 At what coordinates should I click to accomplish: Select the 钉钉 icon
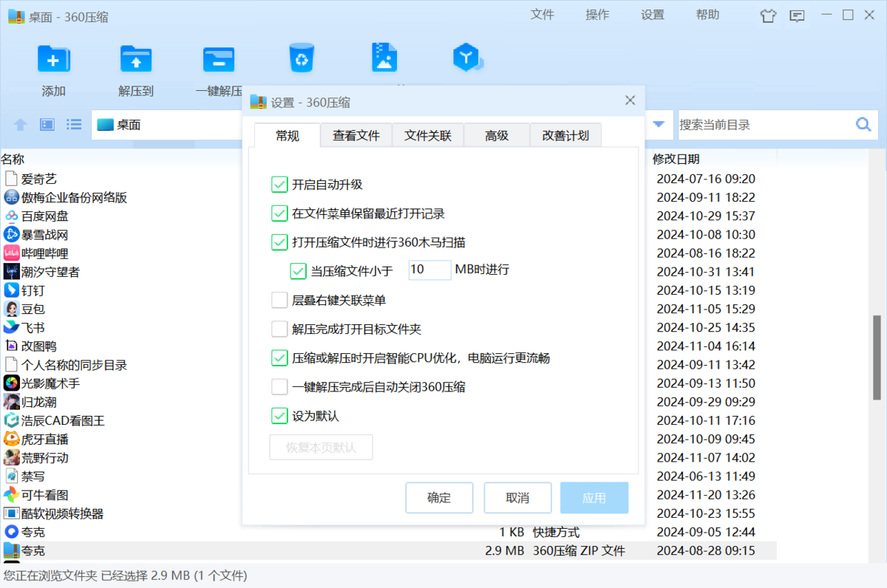pos(11,290)
